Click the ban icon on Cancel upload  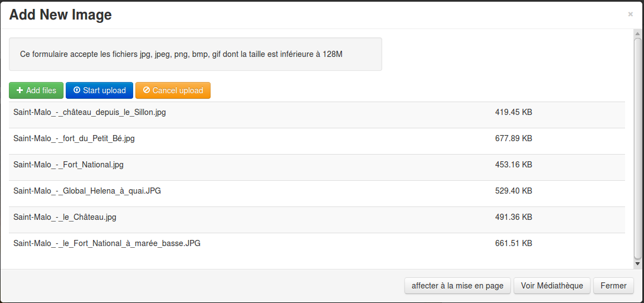147,90
